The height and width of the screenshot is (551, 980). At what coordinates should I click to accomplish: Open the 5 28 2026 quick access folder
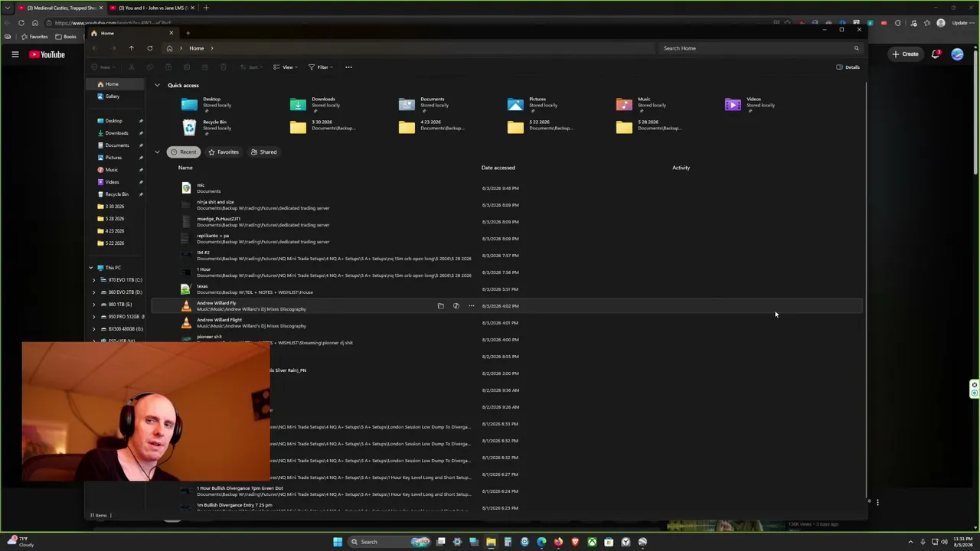click(x=648, y=127)
